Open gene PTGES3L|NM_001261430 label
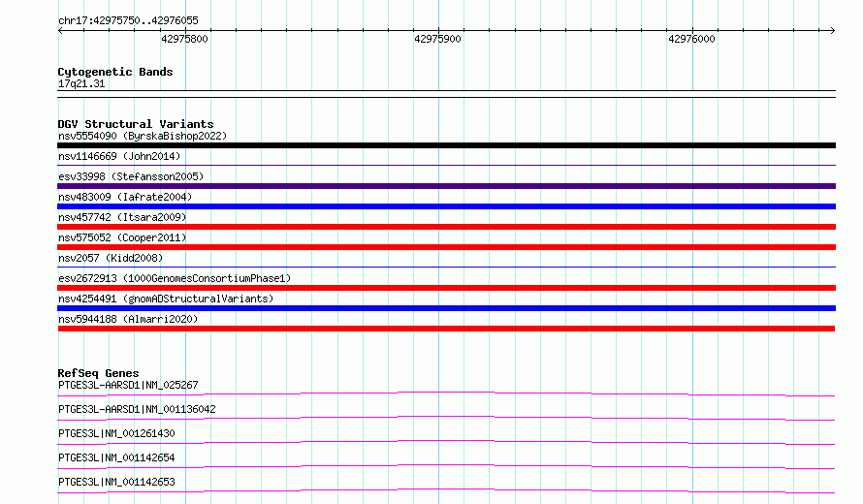The image size is (863, 504). pos(116,433)
